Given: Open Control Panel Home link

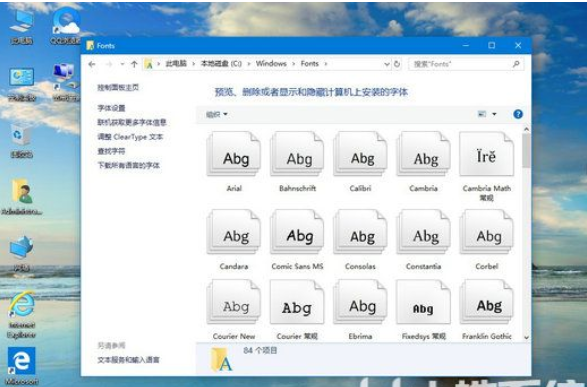Looking at the screenshot, I should 118,87.
